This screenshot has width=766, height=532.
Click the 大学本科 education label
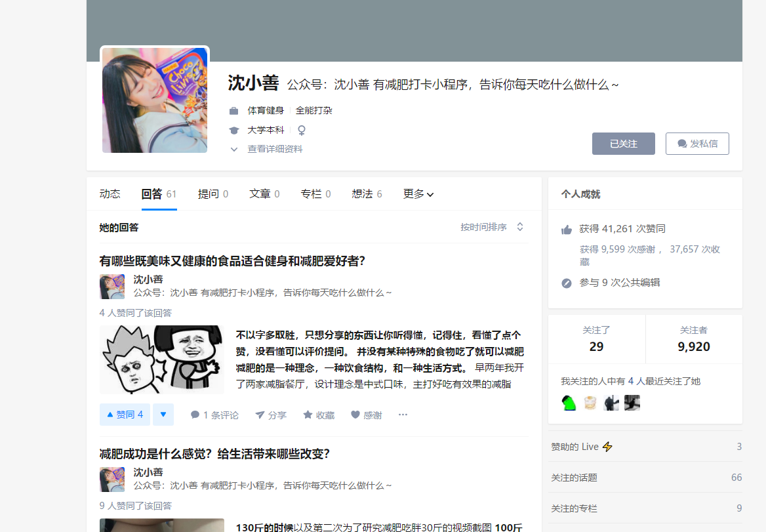coord(266,131)
